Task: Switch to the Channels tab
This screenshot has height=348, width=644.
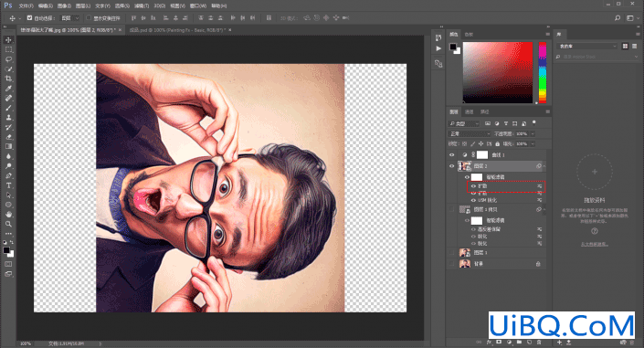Action: click(x=469, y=112)
